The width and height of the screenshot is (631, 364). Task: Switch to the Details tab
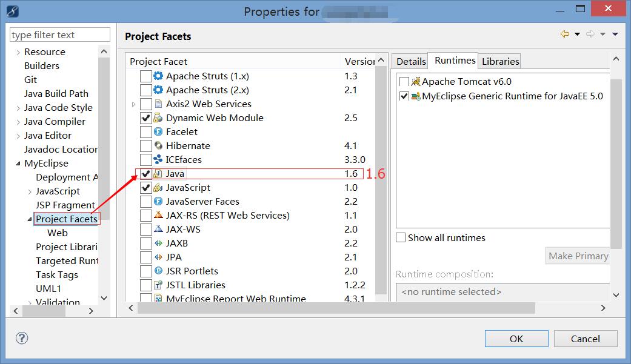click(411, 61)
